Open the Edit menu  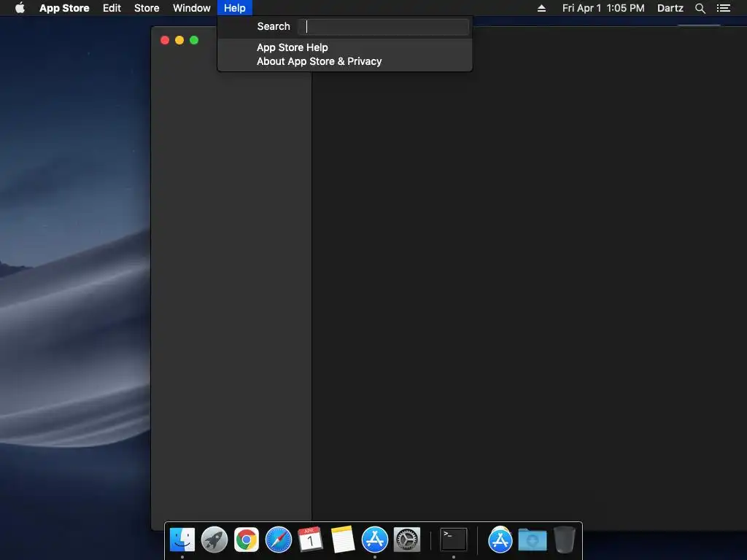(112, 8)
